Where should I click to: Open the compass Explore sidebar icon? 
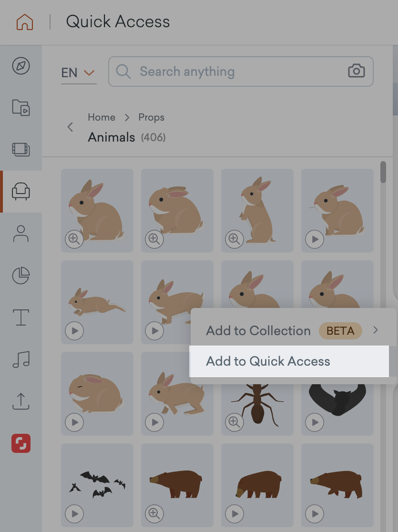(21, 66)
